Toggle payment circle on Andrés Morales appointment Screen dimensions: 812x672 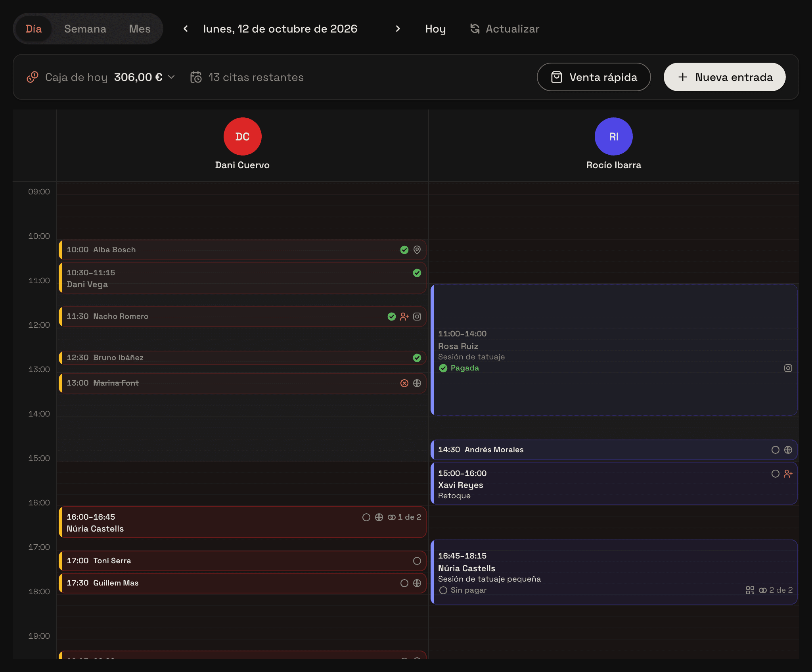776,450
